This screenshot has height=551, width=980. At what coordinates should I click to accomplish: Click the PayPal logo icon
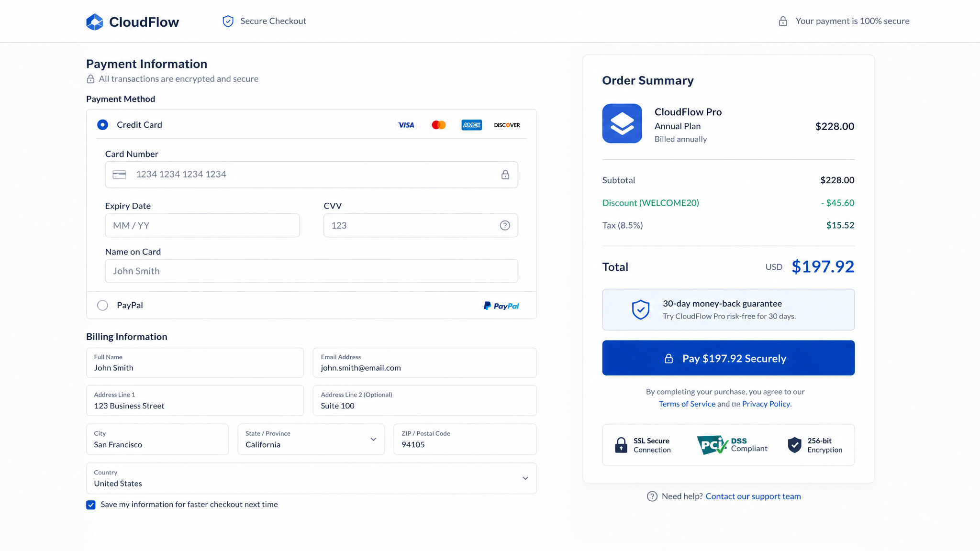tap(501, 306)
